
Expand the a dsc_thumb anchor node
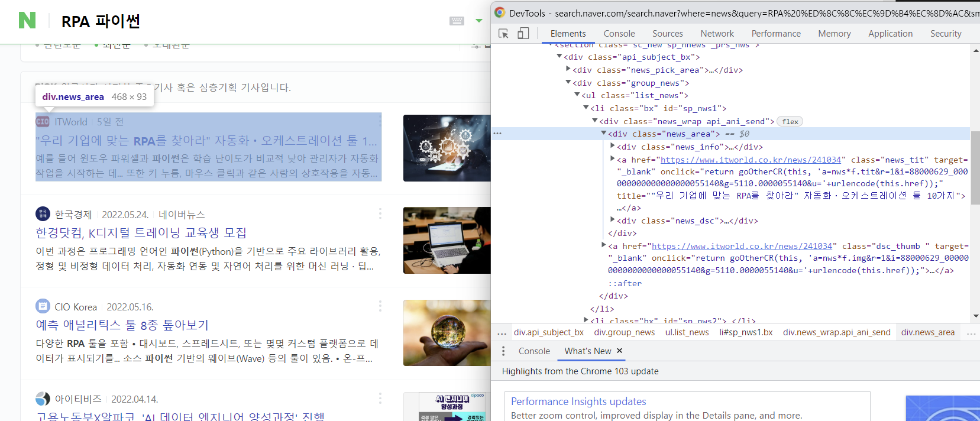click(603, 245)
